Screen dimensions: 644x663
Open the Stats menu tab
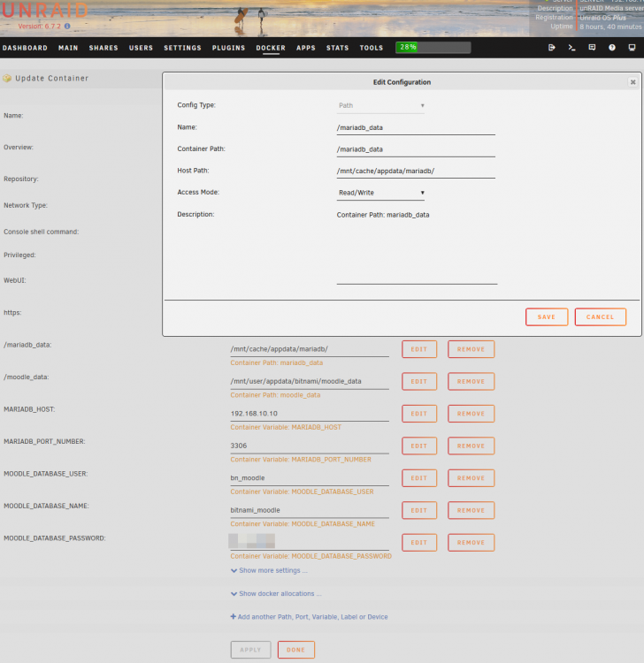(337, 48)
